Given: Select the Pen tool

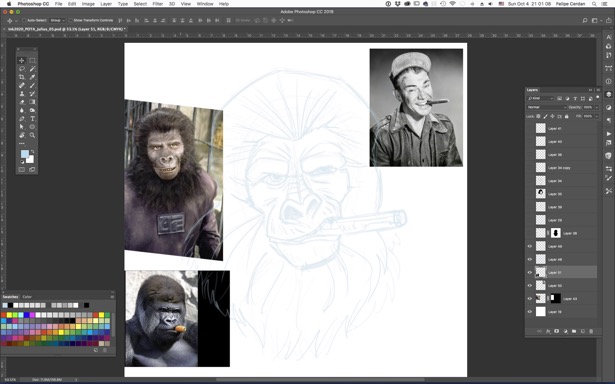Looking at the screenshot, I should point(22,118).
